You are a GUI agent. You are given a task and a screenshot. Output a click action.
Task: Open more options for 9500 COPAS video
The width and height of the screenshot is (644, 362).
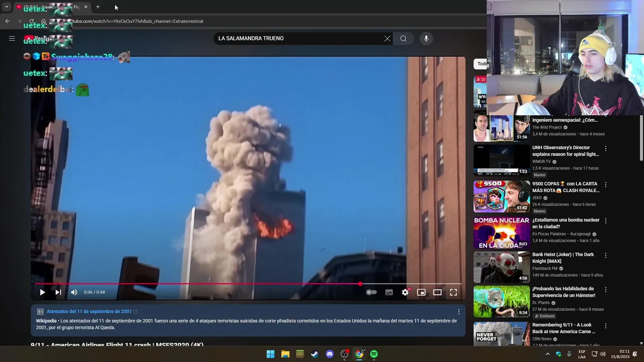pyautogui.click(x=606, y=185)
